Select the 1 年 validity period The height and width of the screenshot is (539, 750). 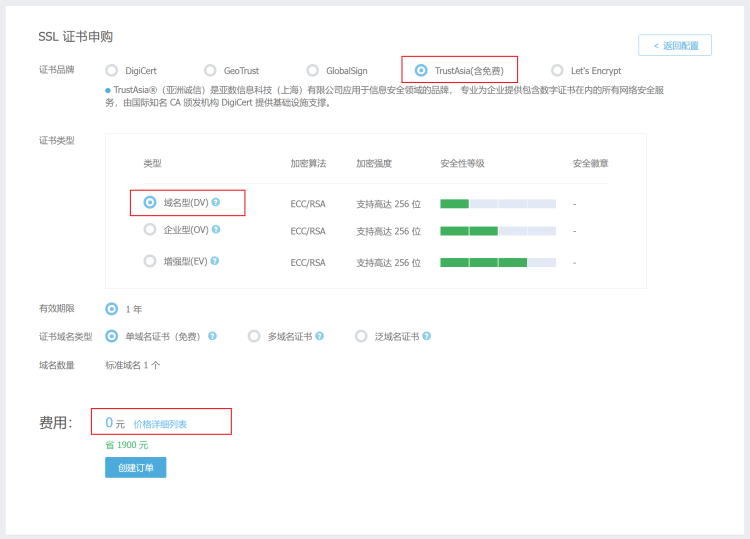[111, 309]
